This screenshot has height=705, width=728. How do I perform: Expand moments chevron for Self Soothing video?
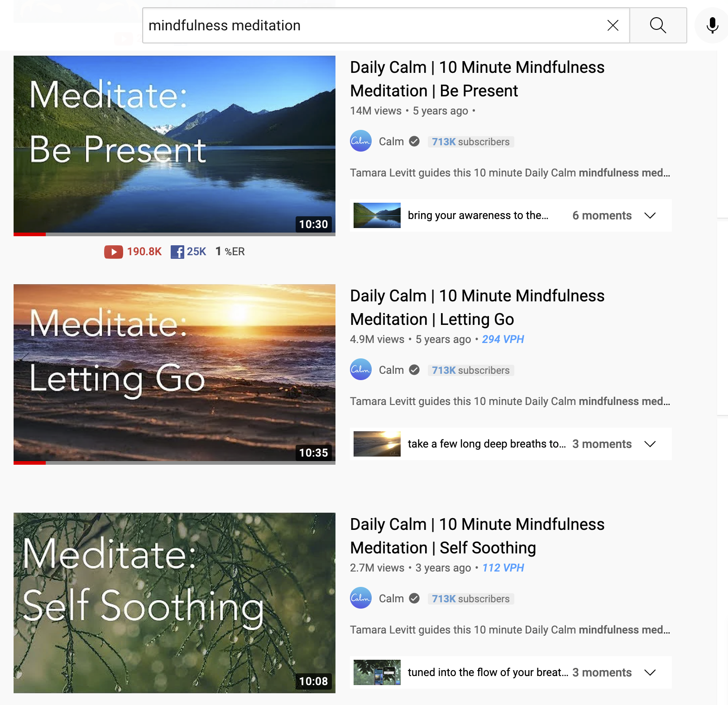pos(650,672)
